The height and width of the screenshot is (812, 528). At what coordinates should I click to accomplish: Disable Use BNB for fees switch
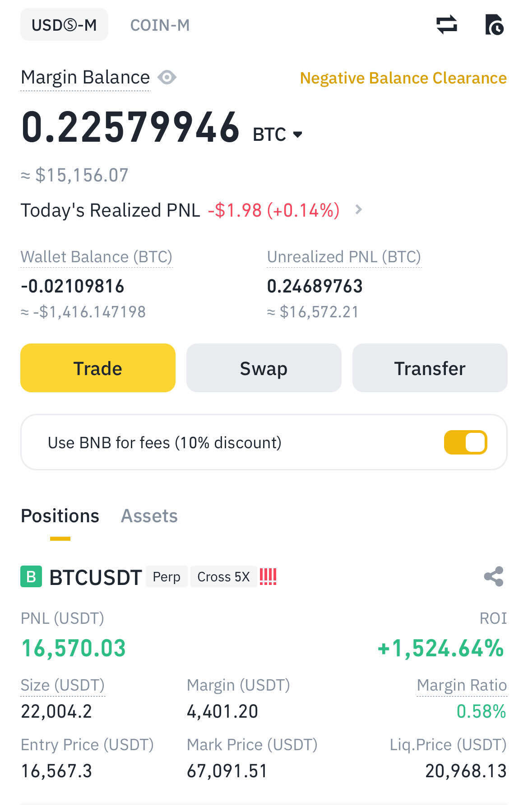tap(465, 442)
